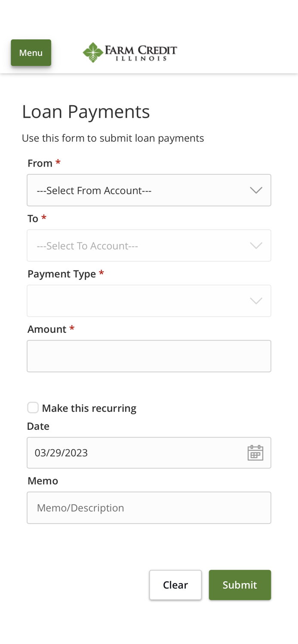298x644 pixels.
Task: Click the chevron on the From account selector
Action: (255, 189)
